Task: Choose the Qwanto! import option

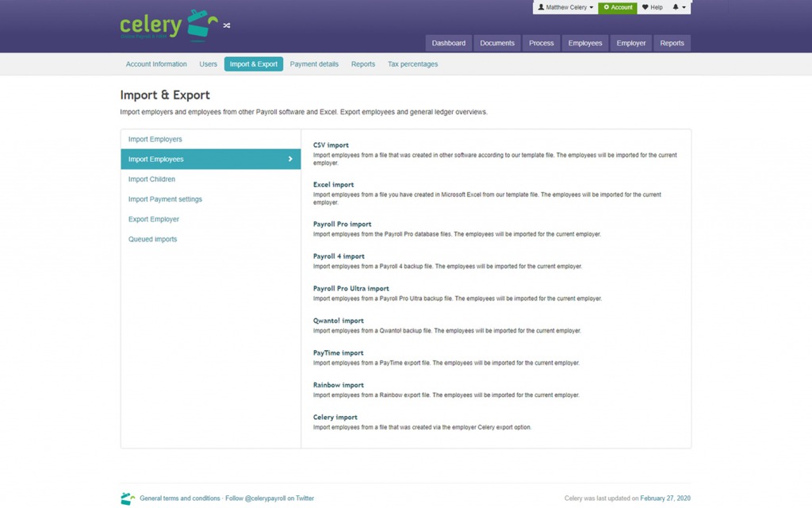Action: click(338, 321)
